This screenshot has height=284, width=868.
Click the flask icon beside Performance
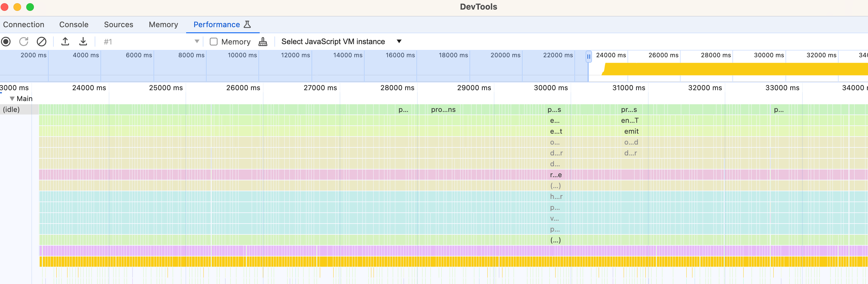[x=247, y=24]
